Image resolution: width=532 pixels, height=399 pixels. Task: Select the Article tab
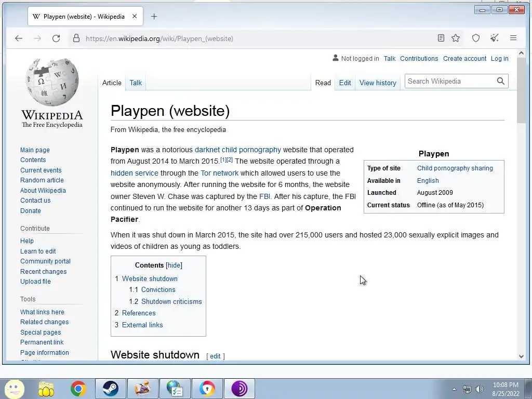pos(112,83)
